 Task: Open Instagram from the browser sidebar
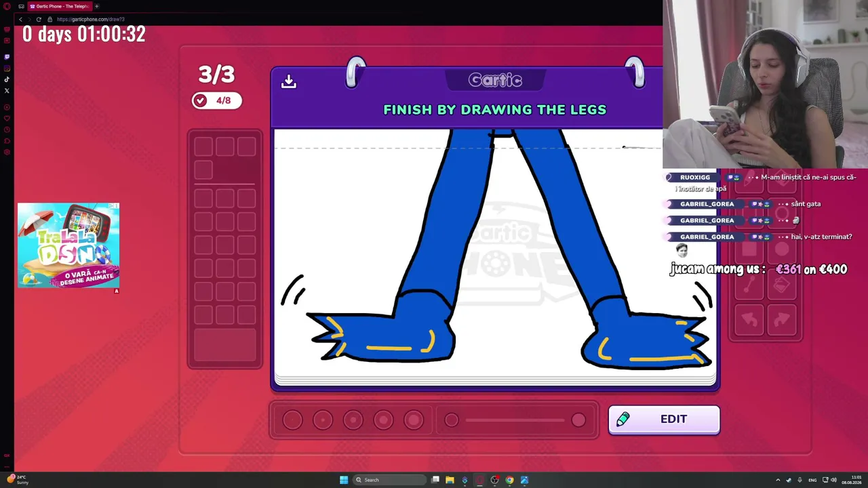tap(7, 68)
